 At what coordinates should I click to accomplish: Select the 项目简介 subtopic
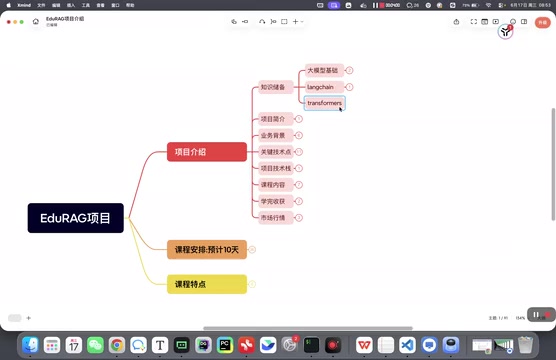pos(276,119)
